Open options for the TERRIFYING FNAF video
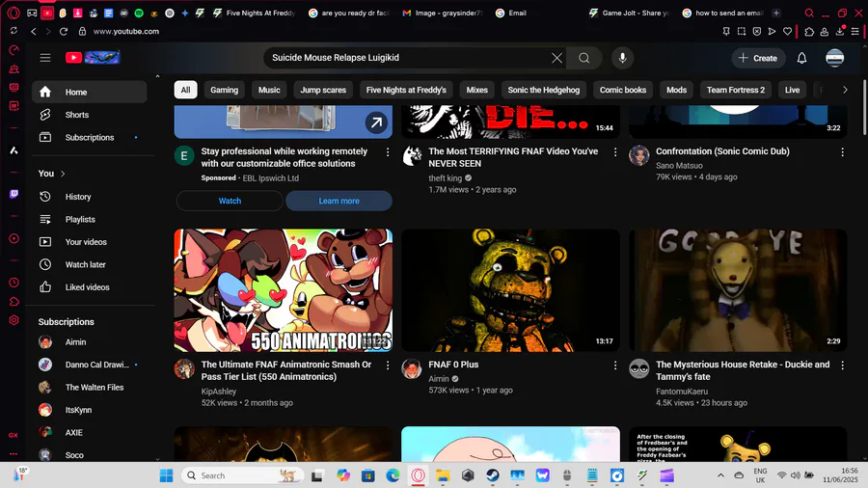Viewport: 868px width, 488px height. click(x=615, y=151)
